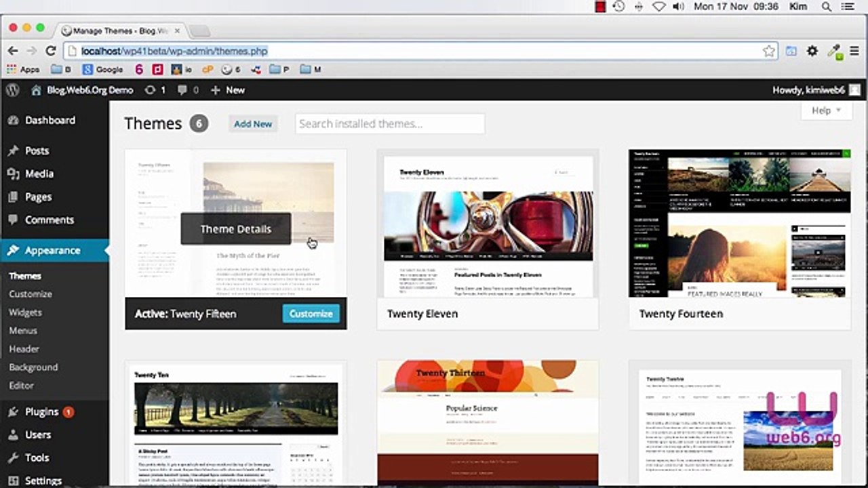Open Time Machine menu bar icon

pos(618,7)
